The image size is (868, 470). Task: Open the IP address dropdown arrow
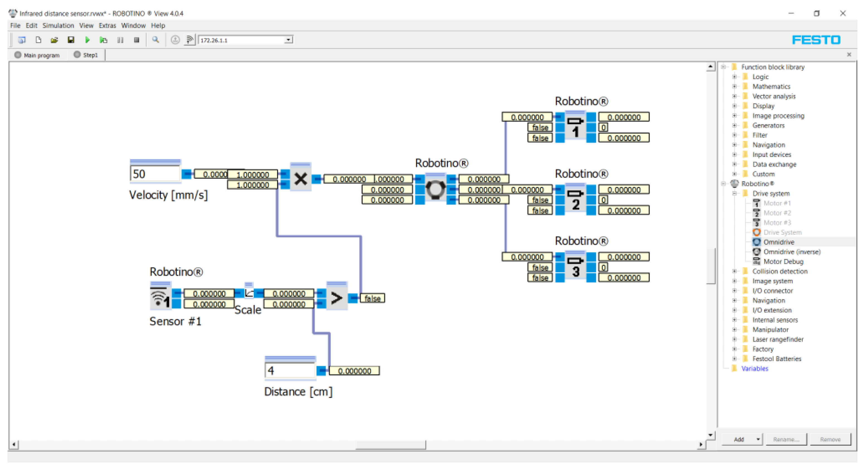click(x=288, y=40)
